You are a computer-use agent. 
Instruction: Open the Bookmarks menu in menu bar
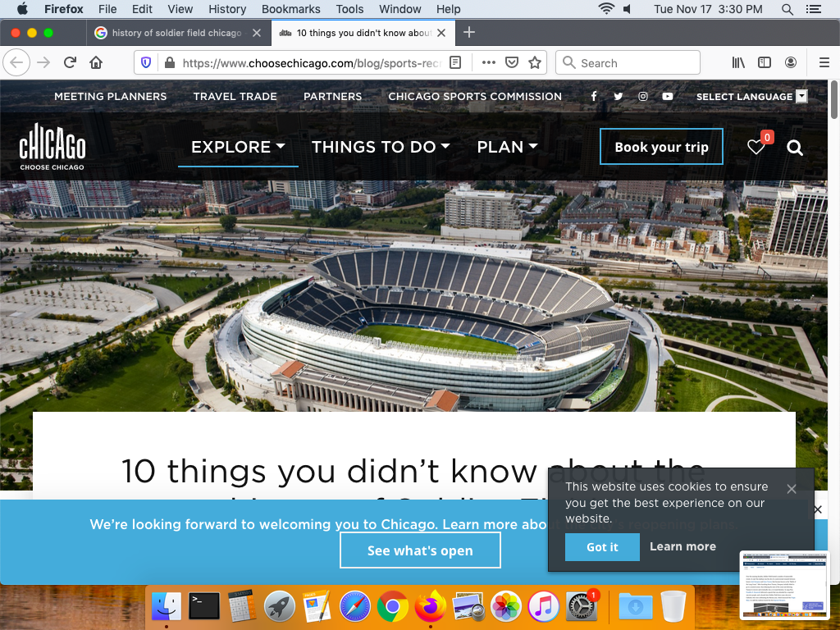290,9
